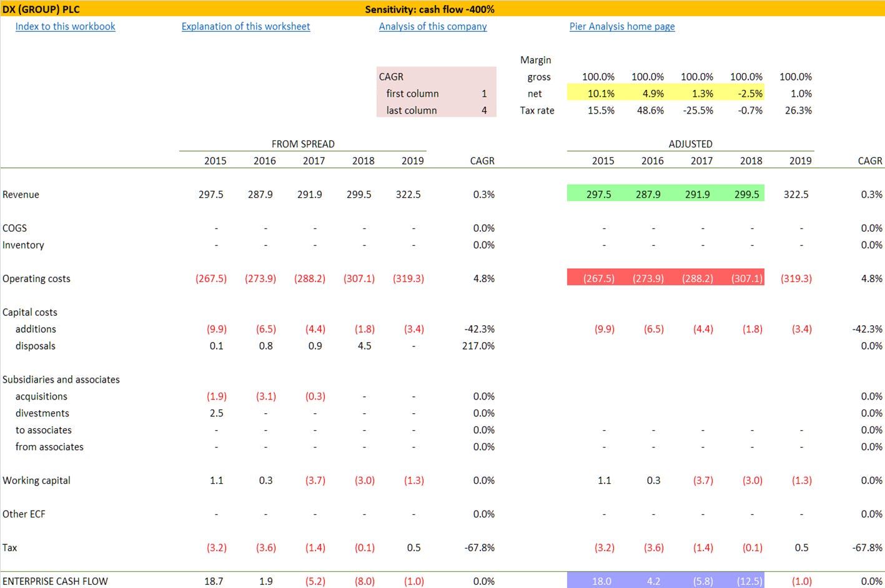The image size is (885, 588).
Task: Select the to associates row label
Action: tap(44, 430)
